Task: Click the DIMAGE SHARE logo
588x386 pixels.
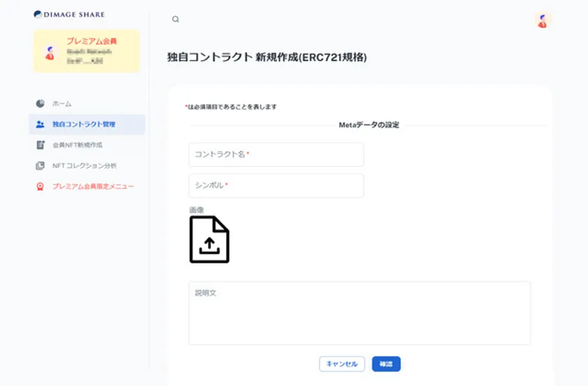Action: pos(69,14)
